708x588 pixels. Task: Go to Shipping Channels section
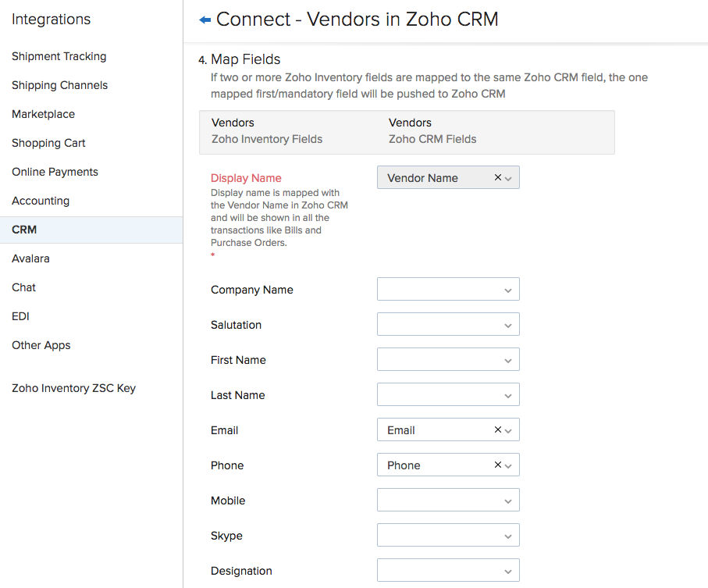click(59, 85)
